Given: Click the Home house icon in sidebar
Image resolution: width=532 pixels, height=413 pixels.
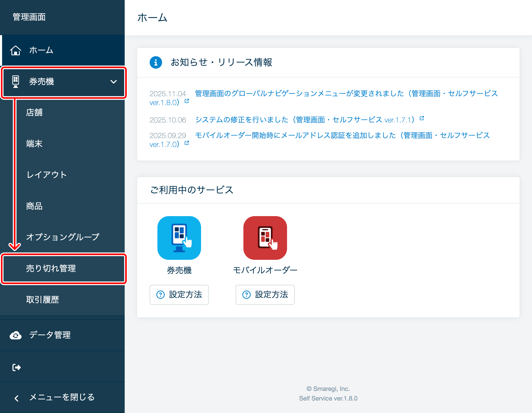Looking at the screenshot, I should [x=16, y=50].
